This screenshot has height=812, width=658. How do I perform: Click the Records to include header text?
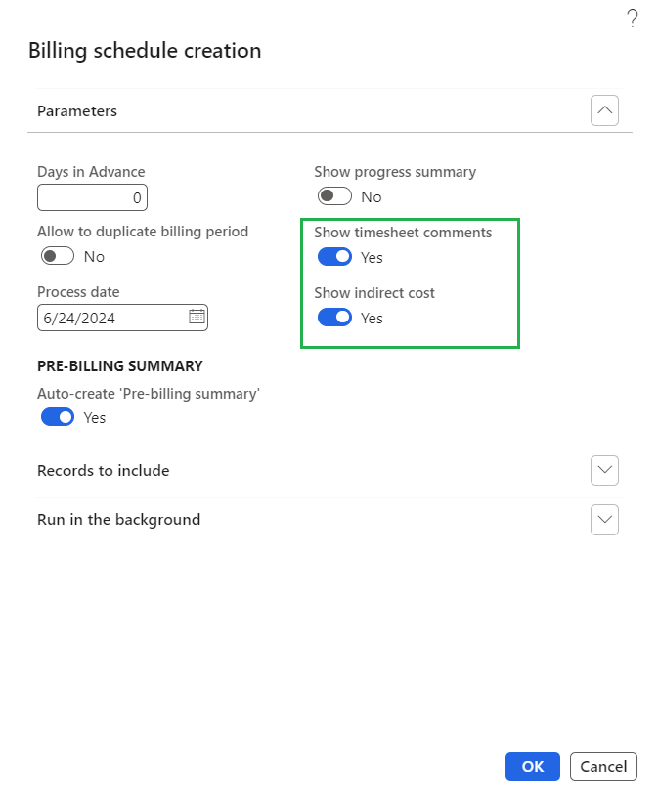tap(103, 470)
